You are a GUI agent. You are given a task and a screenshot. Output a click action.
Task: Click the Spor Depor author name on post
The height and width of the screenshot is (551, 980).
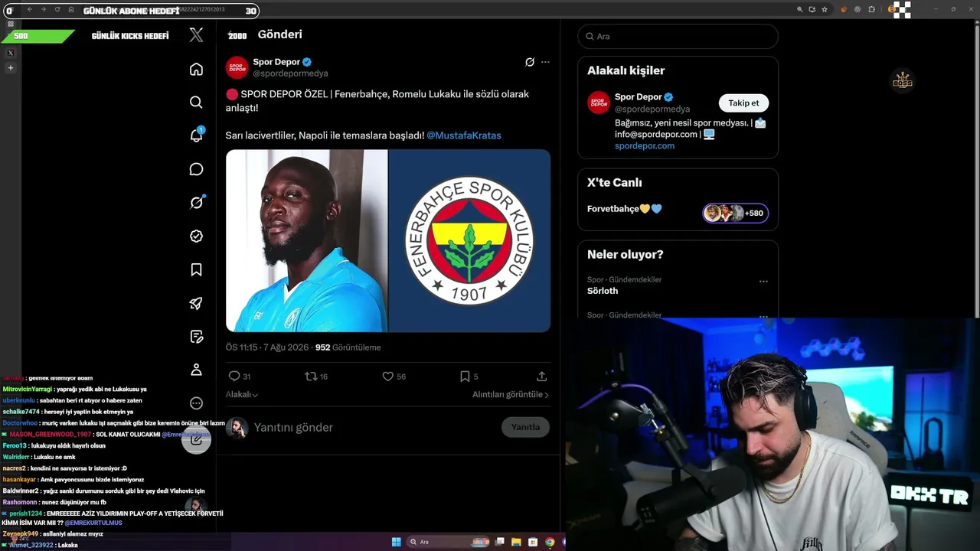tap(276, 62)
